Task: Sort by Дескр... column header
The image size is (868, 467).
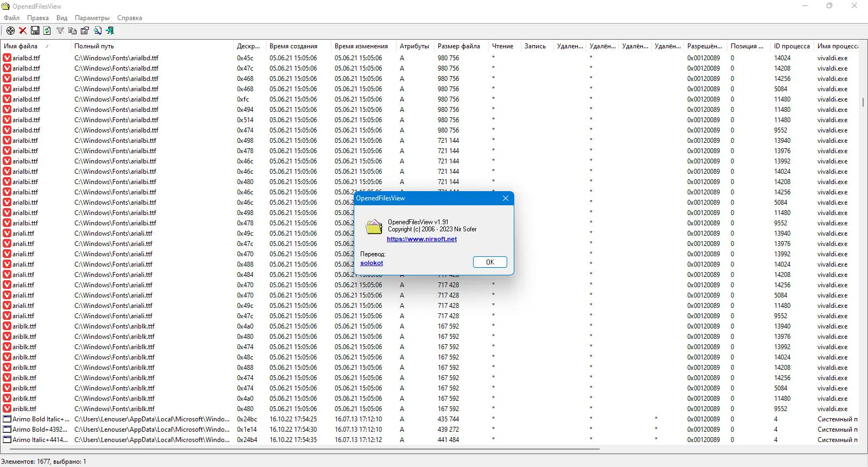Action: click(x=250, y=46)
